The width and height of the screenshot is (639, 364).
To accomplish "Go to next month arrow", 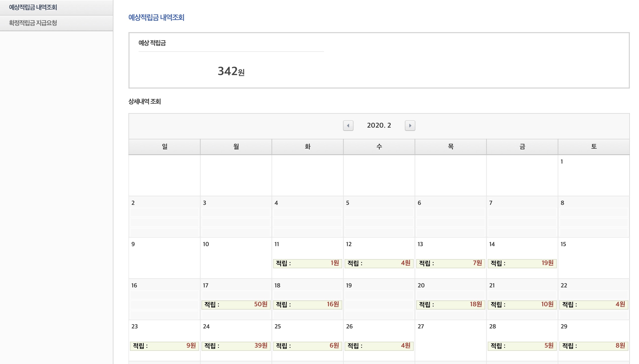I will pyautogui.click(x=410, y=125).
